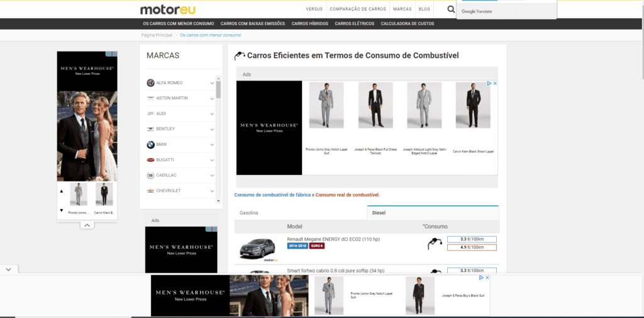Click brand list scrollbar up arrow
Image resolution: width=644 pixels, height=318 pixels.
(x=218, y=78)
